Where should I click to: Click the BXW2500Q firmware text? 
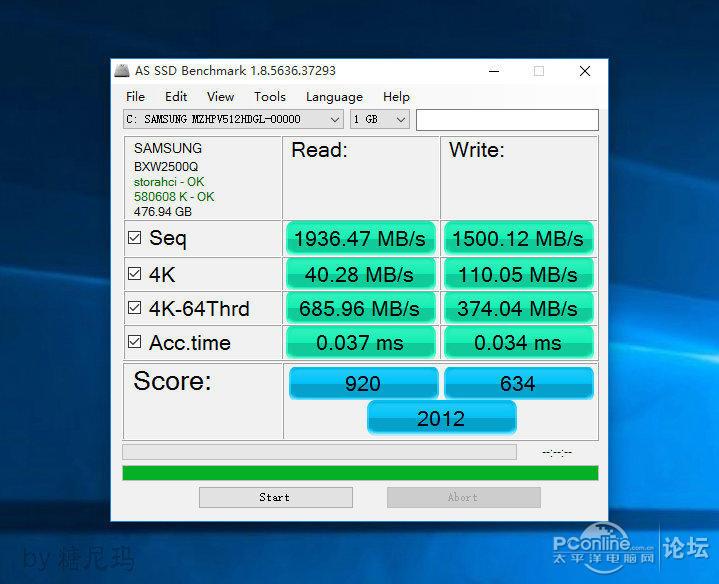[x=166, y=166]
